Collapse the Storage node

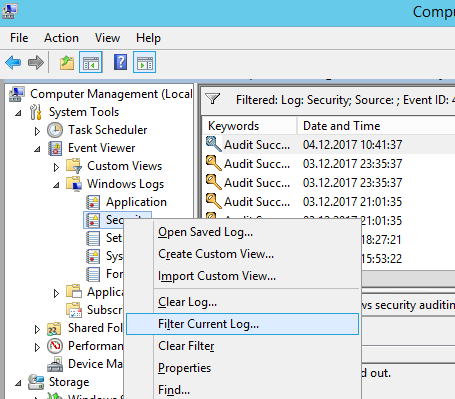18,383
